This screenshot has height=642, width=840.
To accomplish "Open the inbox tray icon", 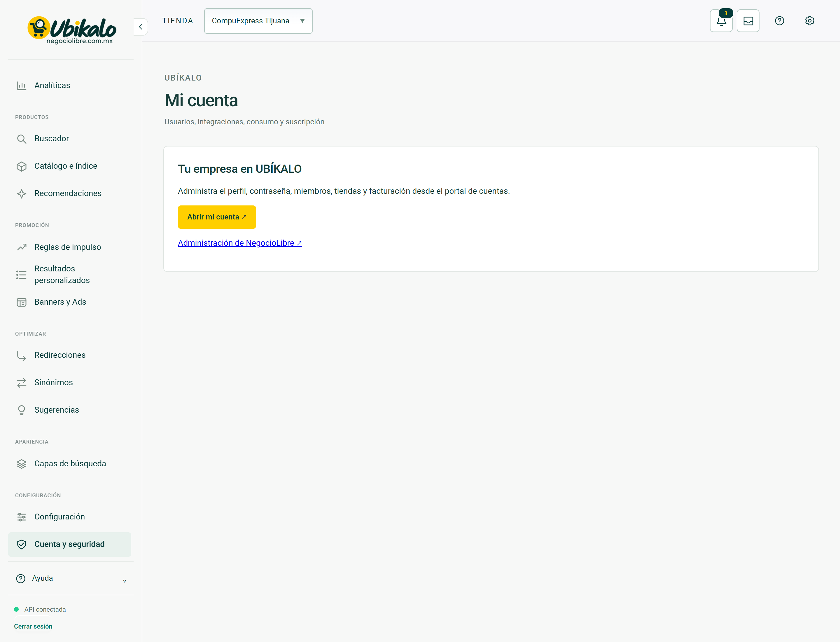I will pyautogui.click(x=748, y=21).
